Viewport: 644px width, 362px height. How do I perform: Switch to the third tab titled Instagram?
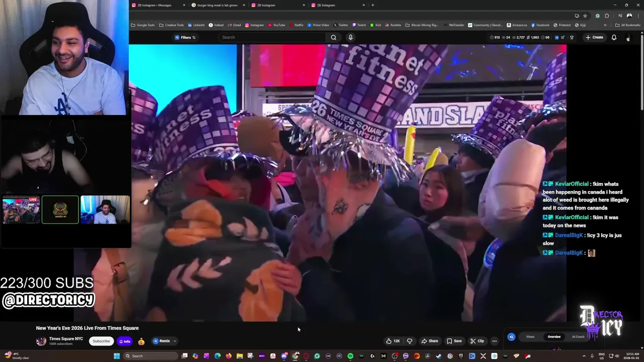pyautogui.click(x=277, y=5)
